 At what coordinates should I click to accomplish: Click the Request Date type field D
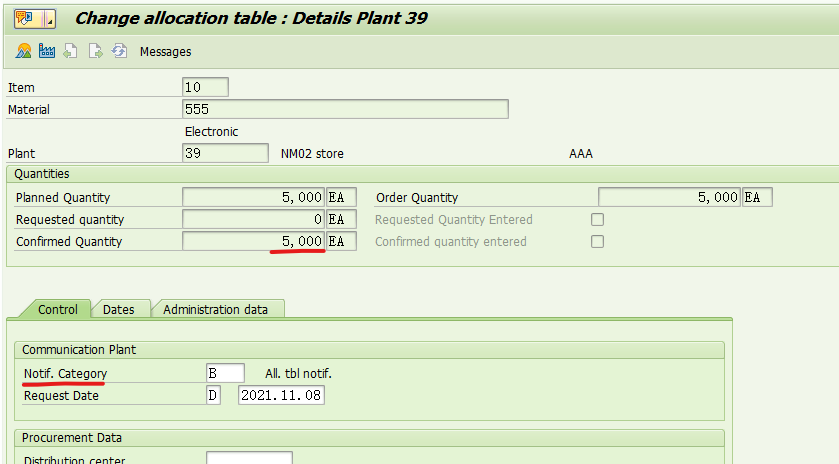[213, 395]
